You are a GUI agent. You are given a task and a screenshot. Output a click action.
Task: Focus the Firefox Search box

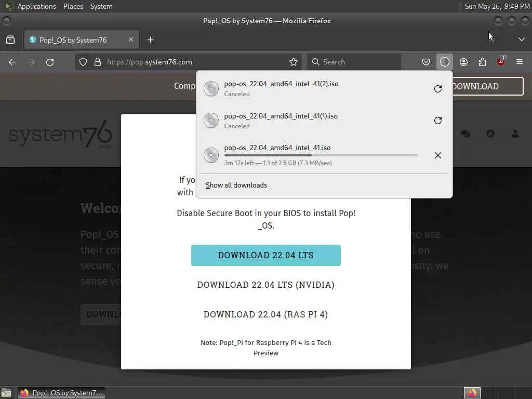coord(354,62)
